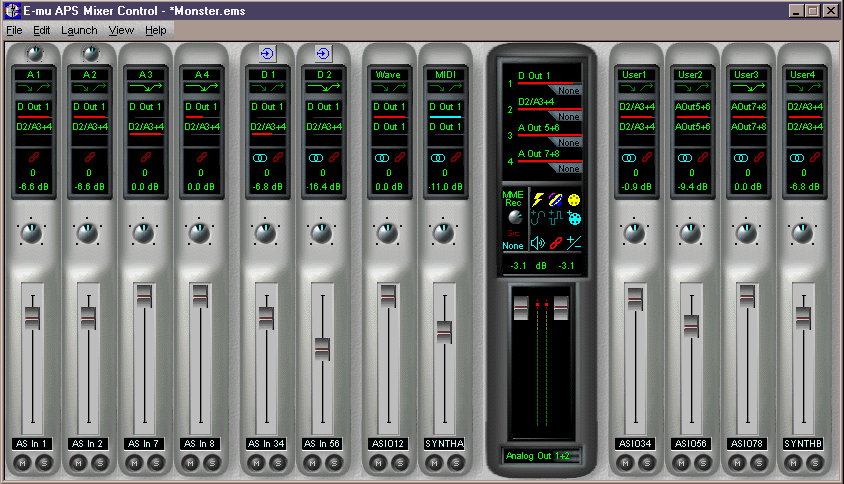
Task: Click the red link icon on User4 strip
Action: (815, 157)
